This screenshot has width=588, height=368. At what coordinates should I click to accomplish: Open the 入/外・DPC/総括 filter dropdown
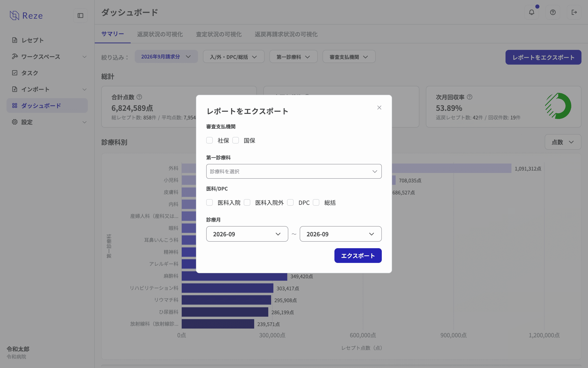[x=234, y=57]
